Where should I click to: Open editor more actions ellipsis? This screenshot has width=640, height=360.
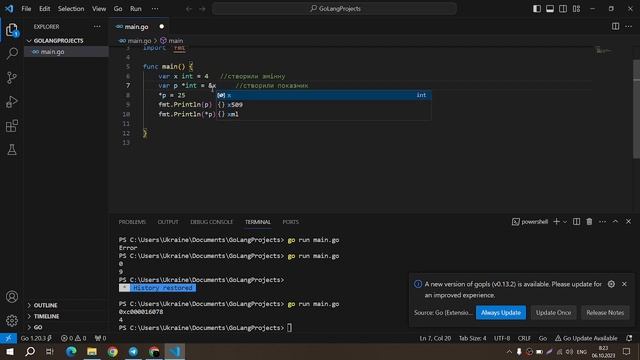629,27
